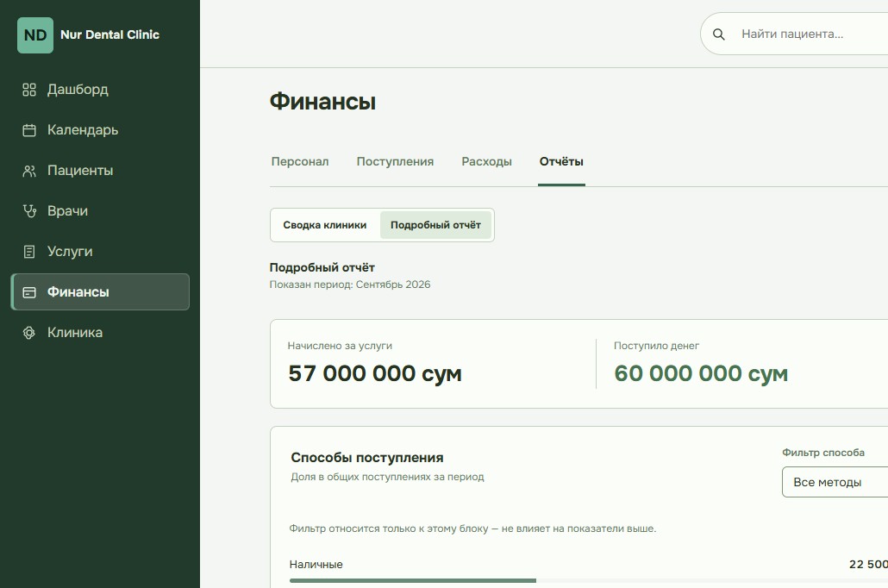Click the Показан период: Сентябрь 2026 text

pos(349,285)
